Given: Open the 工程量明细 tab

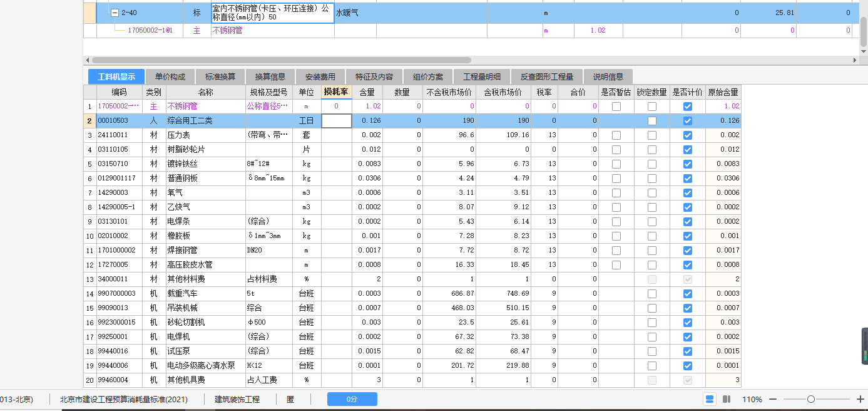Looking at the screenshot, I should pos(483,76).
